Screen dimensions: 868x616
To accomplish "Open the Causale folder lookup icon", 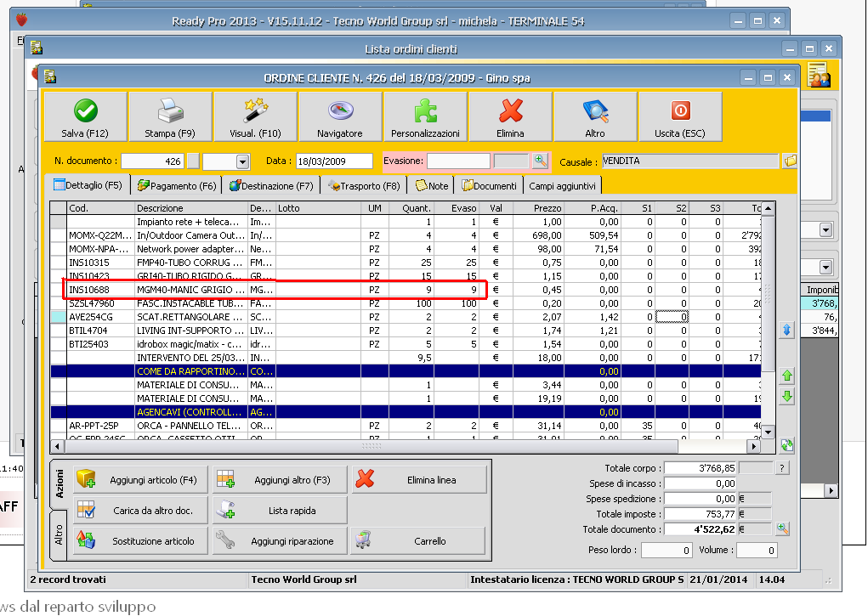I will [x=790, y=161].
